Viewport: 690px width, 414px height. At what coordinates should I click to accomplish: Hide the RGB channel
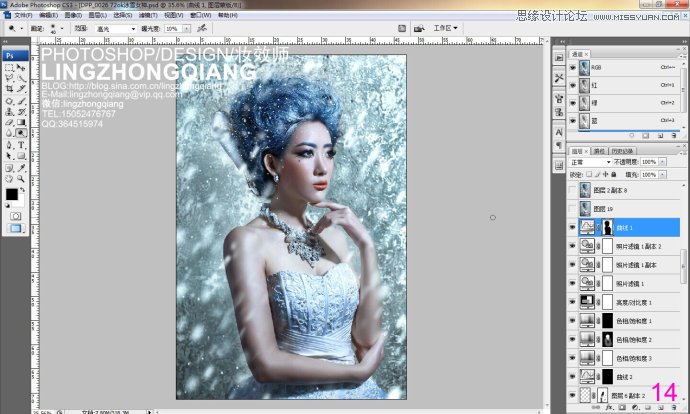tap(573, 68)
